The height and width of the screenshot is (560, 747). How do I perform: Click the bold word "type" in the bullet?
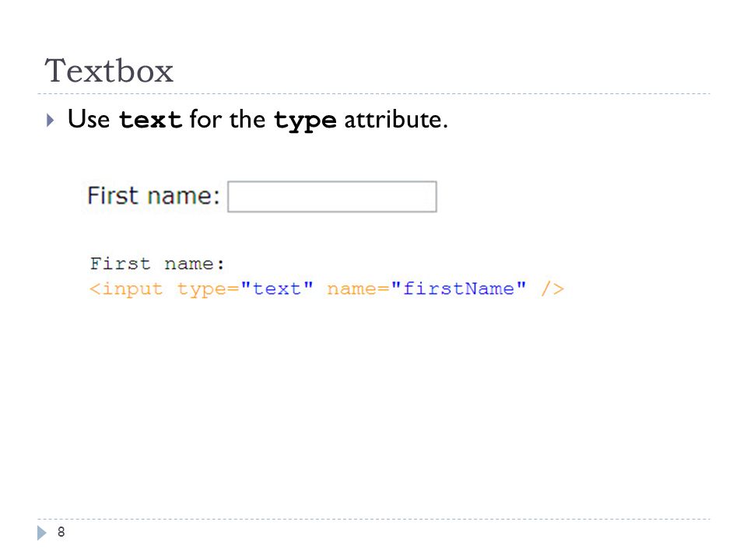click(305, 120)
